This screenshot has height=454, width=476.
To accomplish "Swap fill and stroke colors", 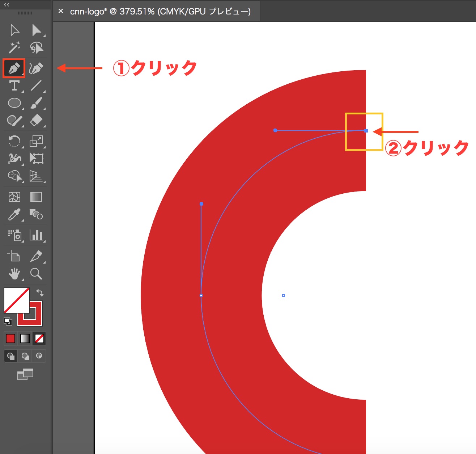I will point(40,293).
